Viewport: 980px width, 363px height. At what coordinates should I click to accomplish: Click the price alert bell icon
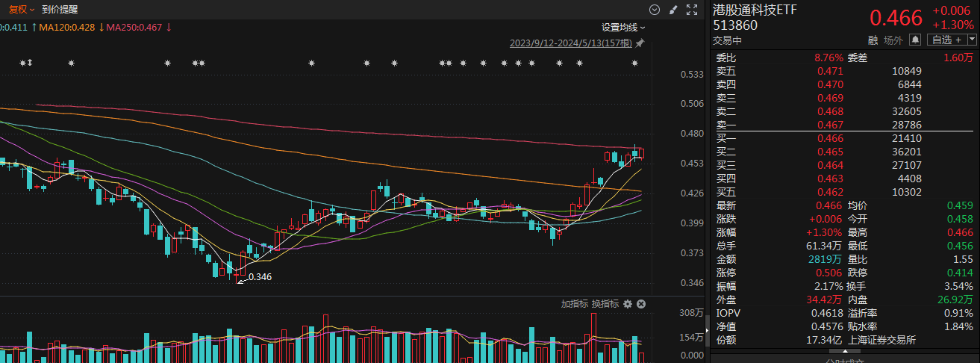point(915,40)
